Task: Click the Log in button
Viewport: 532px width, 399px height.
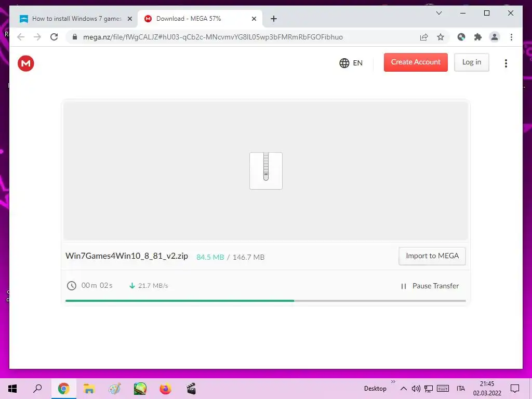Action: coord(472,62)
